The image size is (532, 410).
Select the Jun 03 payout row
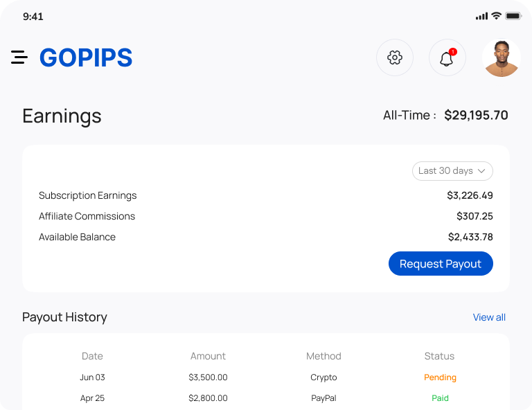(x=266, y=377)
